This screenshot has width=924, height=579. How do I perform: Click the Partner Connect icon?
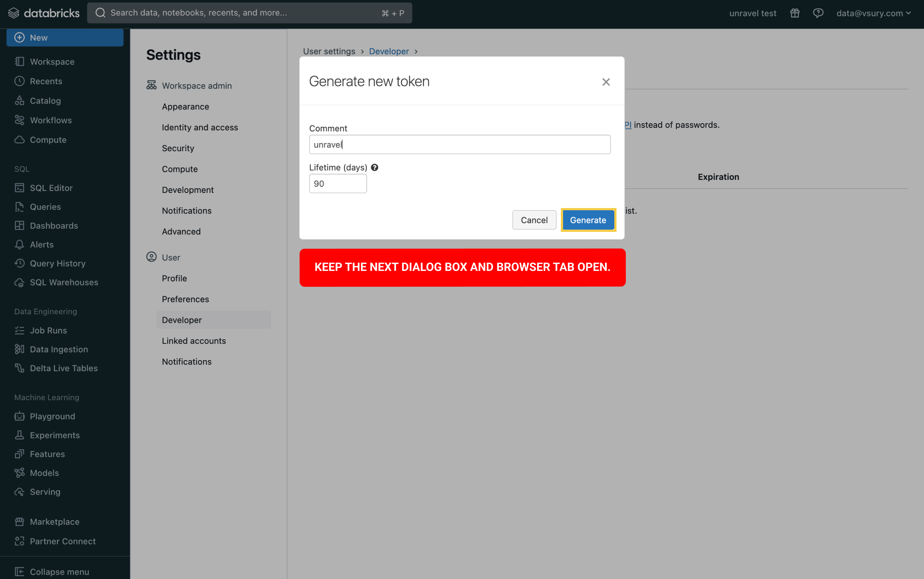pyautogui.click(x=19, y=541)
